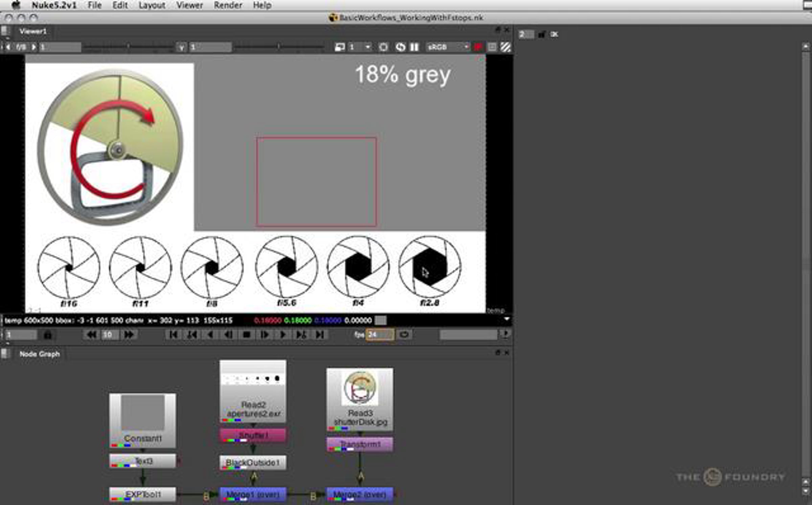Step forward one frame
This screenshot has height=505, width=812.
pyautogui.click(x=265, y=335)
